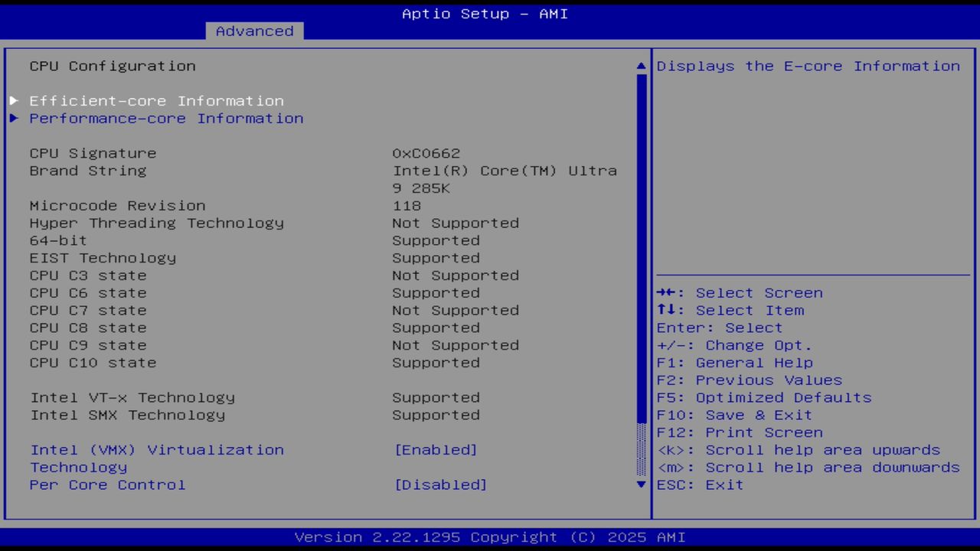Click the ESC: Exit help entry
Image resolution: width=980 pixels, height=551 pixels.
(700, 484)
